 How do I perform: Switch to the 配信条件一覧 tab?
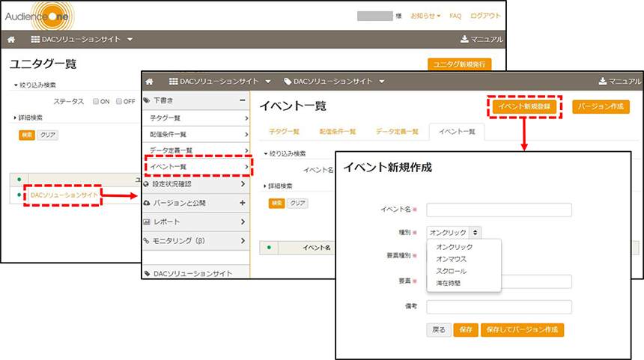pos(338,132)
